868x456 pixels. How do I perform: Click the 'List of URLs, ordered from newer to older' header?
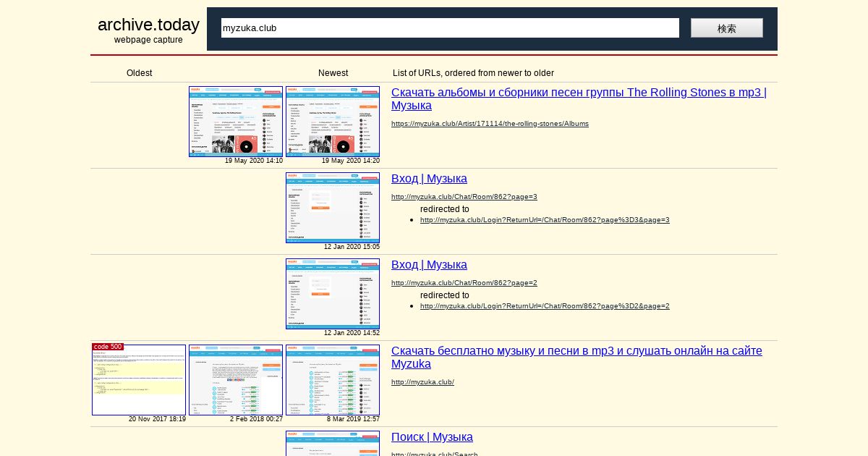tap(473, 73)
